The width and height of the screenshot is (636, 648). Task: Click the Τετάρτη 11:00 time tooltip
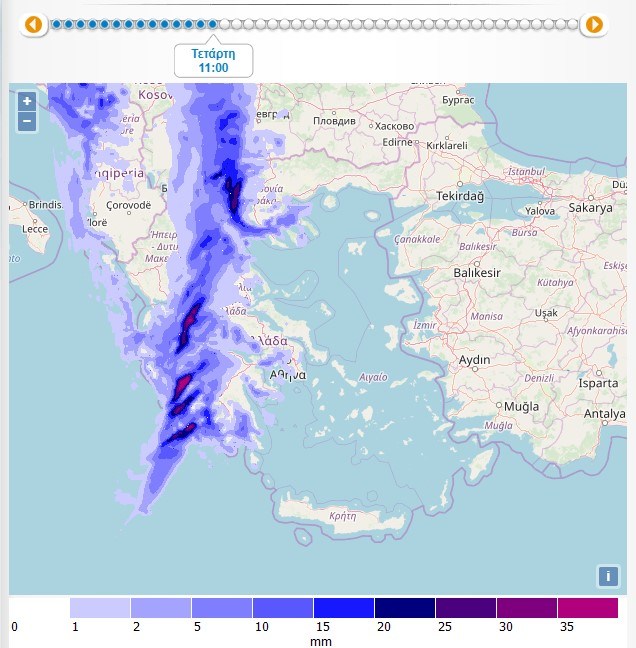pyautogui.click(x=213, y=60)
